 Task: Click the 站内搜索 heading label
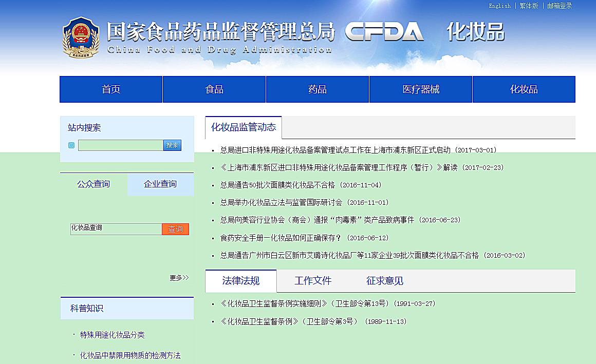[x=84, y=128]
